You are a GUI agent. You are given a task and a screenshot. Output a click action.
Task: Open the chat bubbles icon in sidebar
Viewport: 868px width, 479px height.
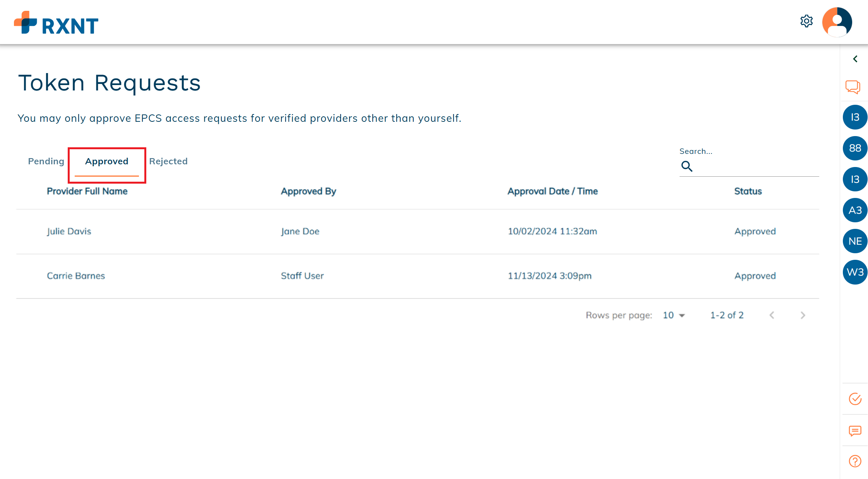click(853, 87)
